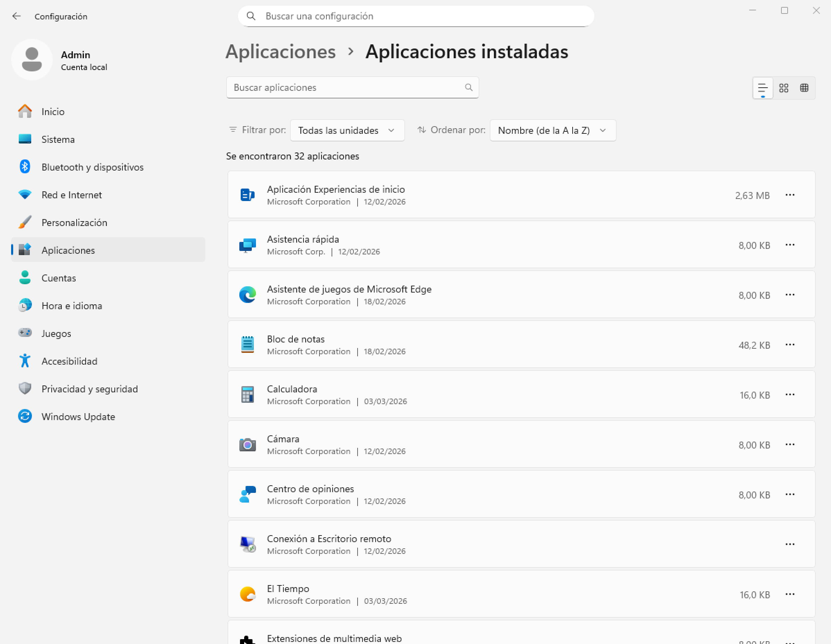Go to Aplicaciones breadcrumb link

point(281,51)
